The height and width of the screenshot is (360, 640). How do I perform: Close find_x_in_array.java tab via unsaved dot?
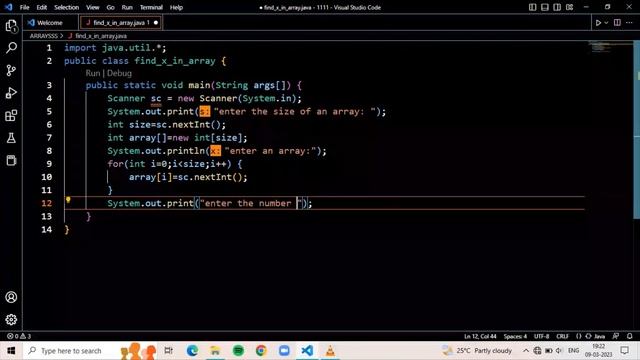click(156, 23)
